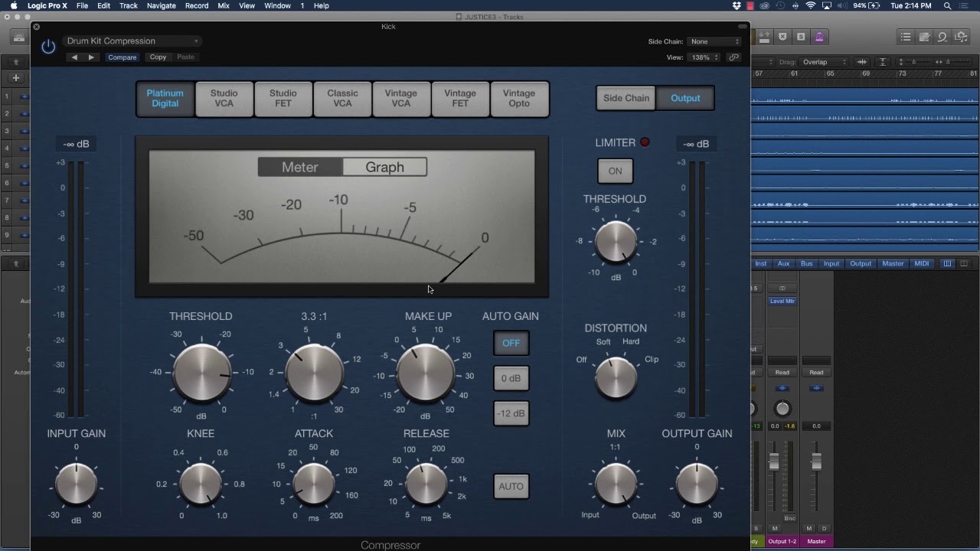Image resolution: width=980 pixels, height=551 pixels.
Task: Select the narrow channel strips icon in the mixer
Action: coord(947,263)
